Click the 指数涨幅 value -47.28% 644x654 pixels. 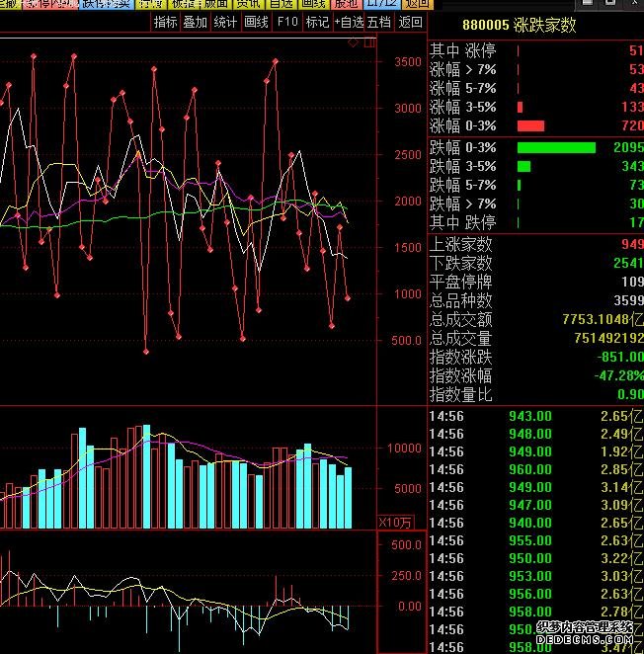pos(619,375)
